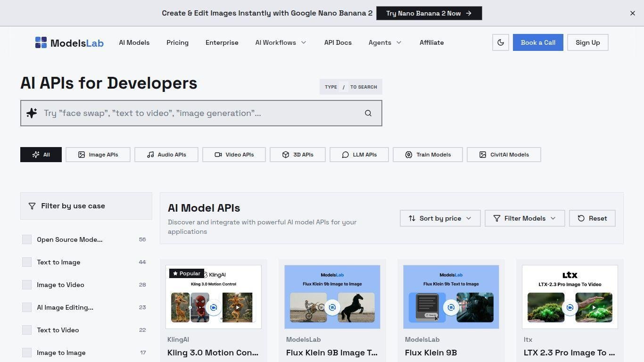The width and height of the screenshot is (644, 362).
Task: Click the LLM APIs chat bubble icon
Action: [345, 155]
